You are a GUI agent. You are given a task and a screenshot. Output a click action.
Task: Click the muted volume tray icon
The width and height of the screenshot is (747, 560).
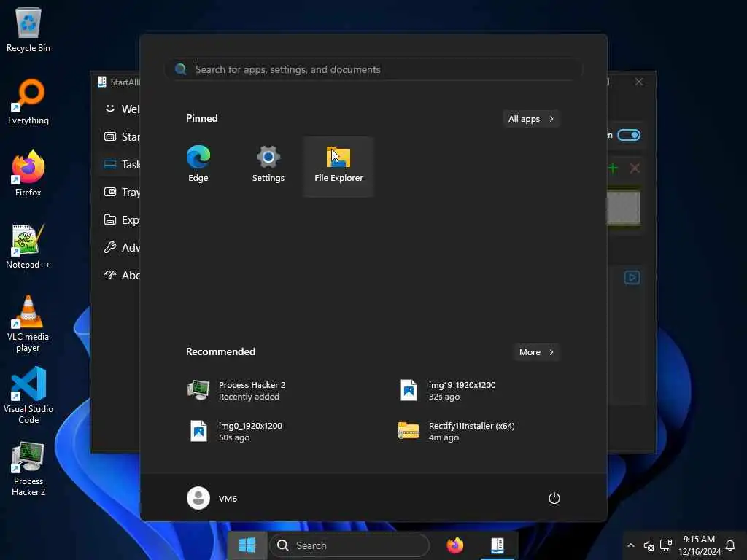pos(649,545)
